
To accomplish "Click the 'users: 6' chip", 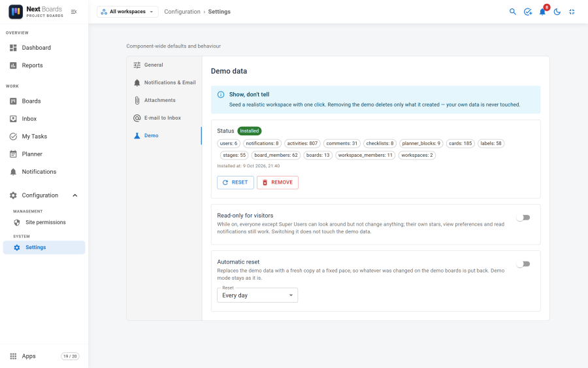I will 229,143.
